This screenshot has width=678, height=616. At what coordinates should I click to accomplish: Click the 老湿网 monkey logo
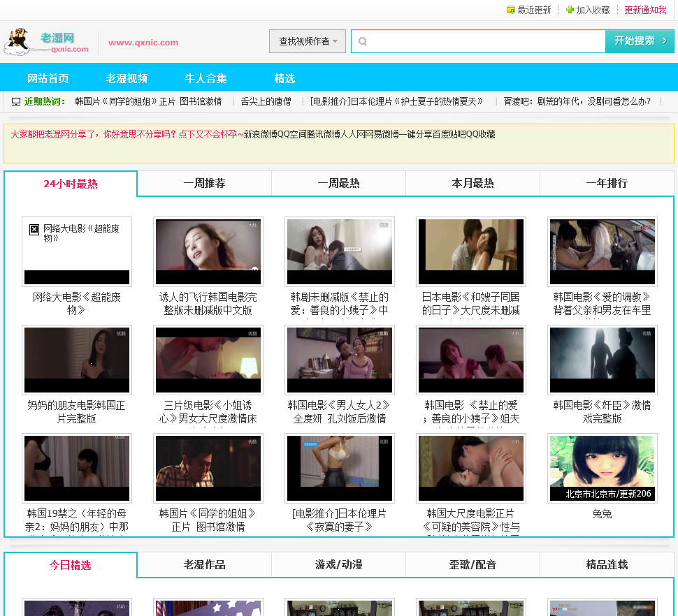point(46,42)
